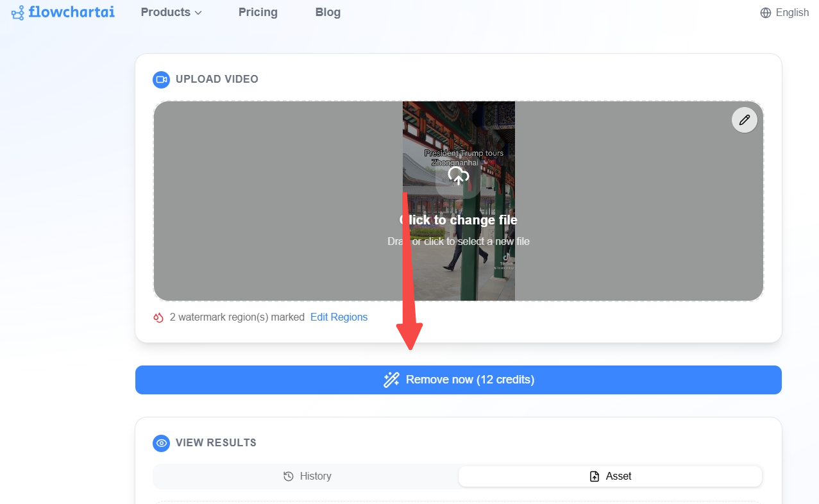Click the Edit Regions link
Screen dimensions: 819x504
tap(339, 317)
